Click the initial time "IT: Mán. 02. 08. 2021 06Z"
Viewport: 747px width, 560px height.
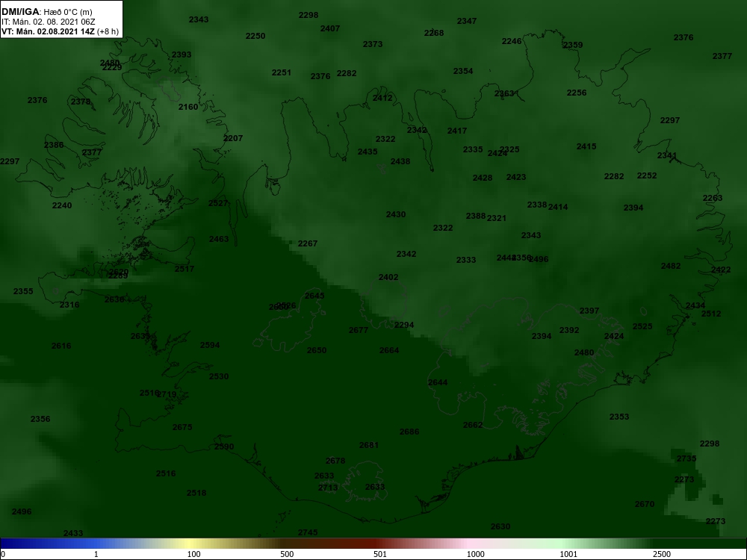(x=48, y=22)
